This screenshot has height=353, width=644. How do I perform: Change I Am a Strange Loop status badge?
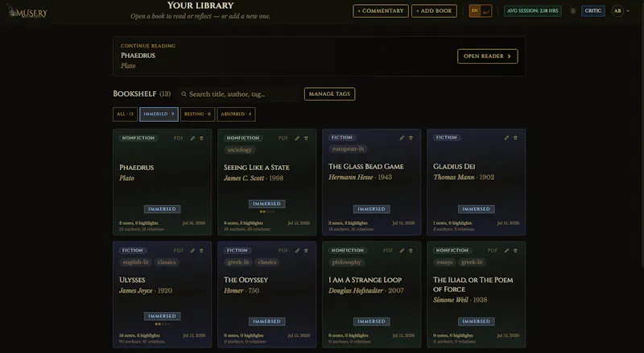(372, 322)
